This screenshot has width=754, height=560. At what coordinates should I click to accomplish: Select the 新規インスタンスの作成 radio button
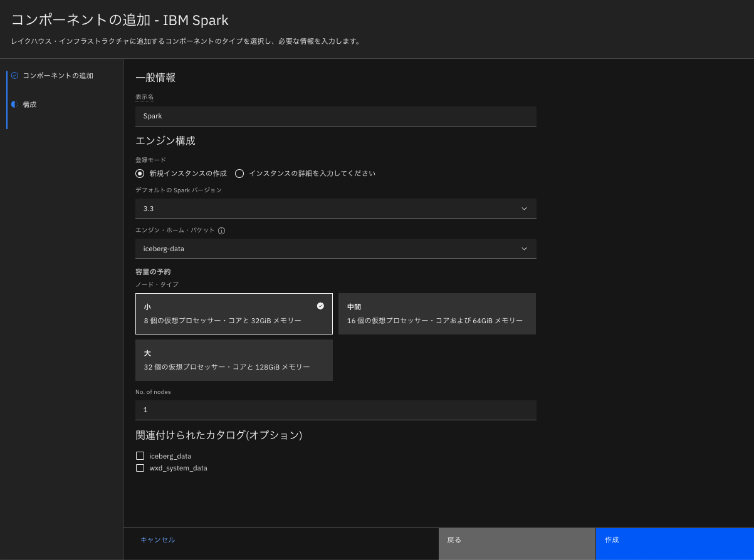click(140, 174)
